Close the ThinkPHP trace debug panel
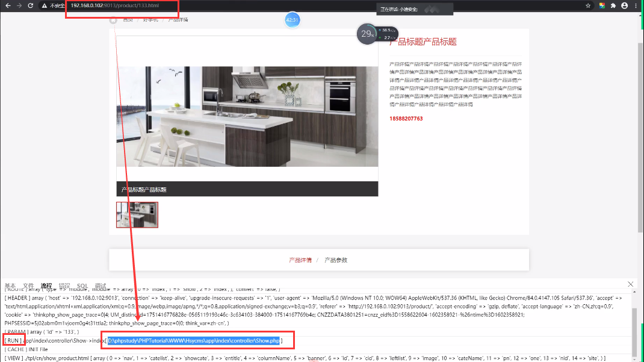 pyautogui.click(x=630, y=284)
